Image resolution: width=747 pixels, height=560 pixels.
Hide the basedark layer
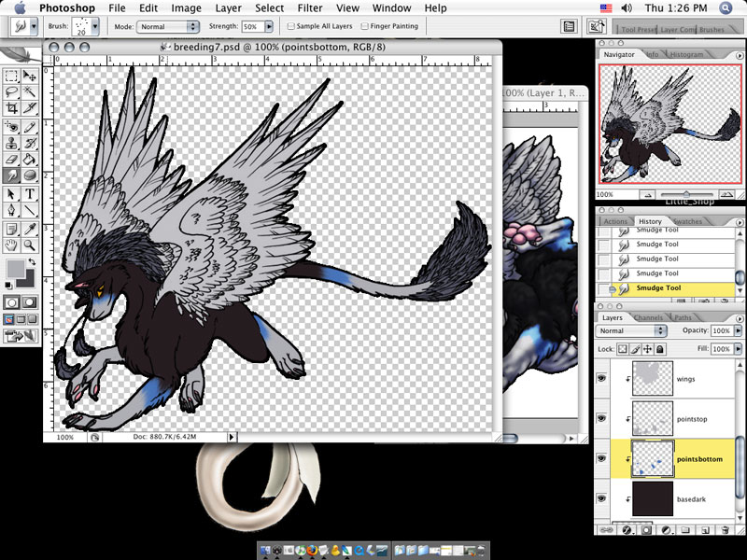point(601,498)
